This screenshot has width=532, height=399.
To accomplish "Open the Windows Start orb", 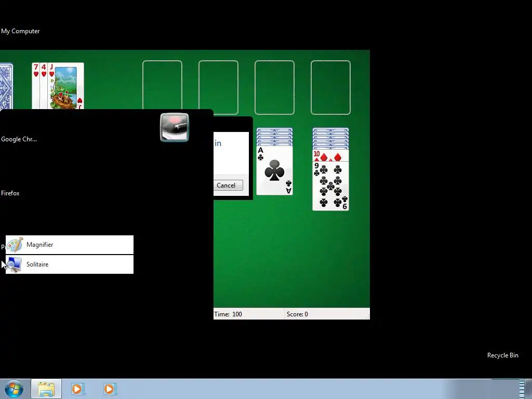I will point(14,389).
